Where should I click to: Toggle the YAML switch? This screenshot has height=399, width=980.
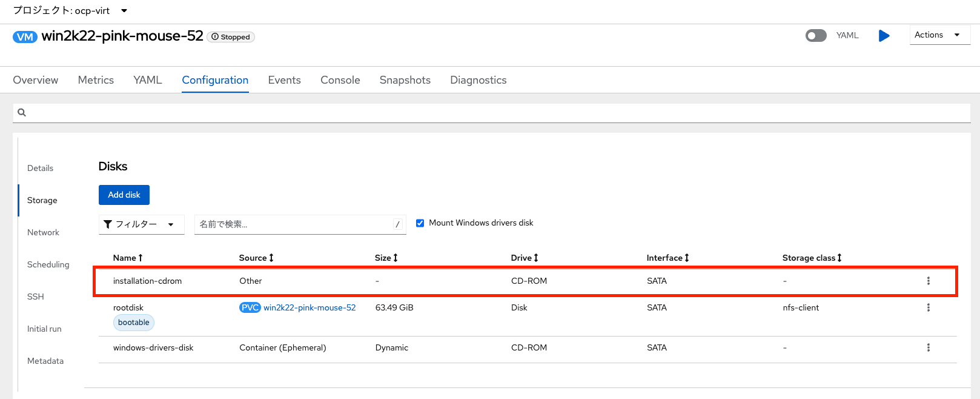tap(816, 36)
